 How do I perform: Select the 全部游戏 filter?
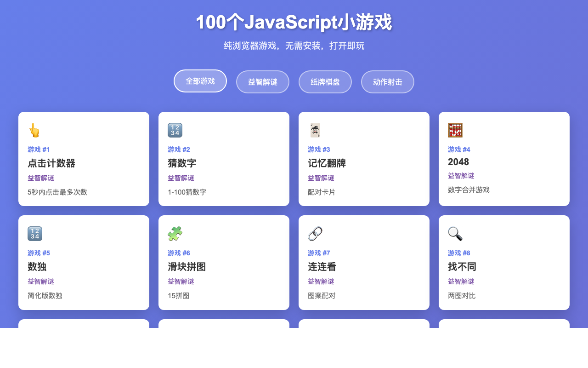[x=200, y=81]
